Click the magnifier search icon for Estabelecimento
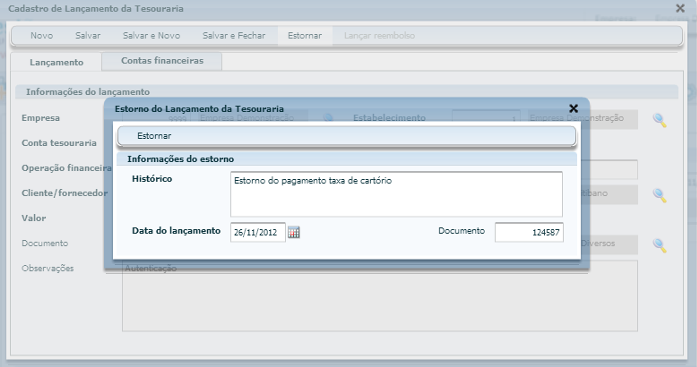The width and height of the screenshot is (697, 367). click(659, 120)
